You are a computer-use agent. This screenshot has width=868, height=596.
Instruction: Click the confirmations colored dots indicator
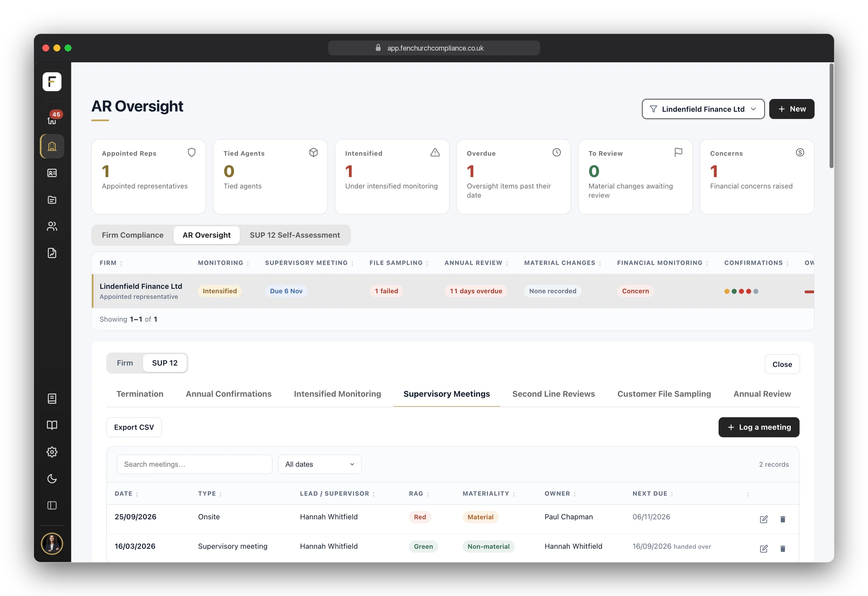[741, 291]
